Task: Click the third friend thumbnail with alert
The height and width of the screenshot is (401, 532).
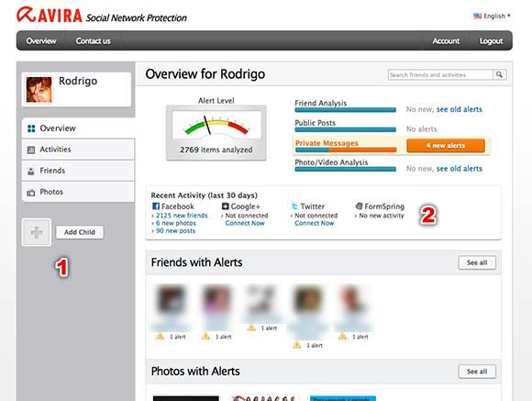Action: coord(261,300)
